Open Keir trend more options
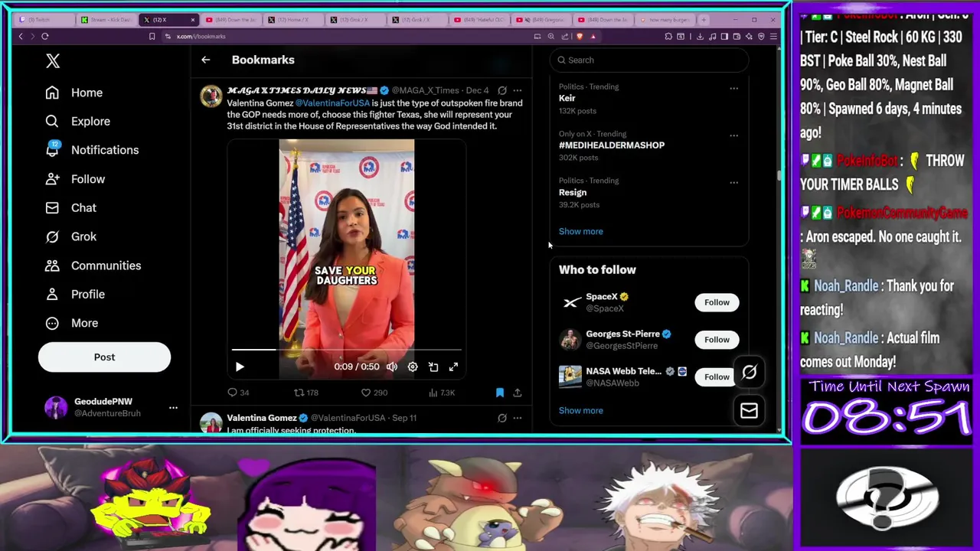Image resolution: width=980 pixels, height=551 pixels. 733,89
